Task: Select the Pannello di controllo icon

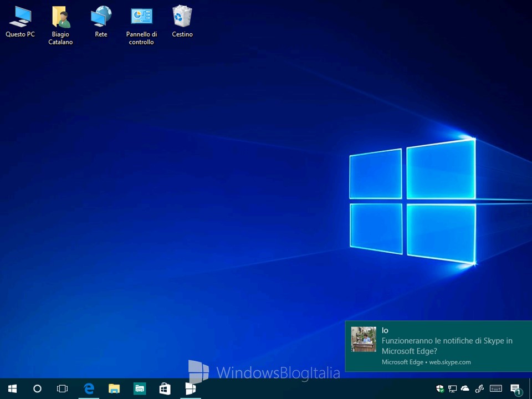Action: pos(141,25)
